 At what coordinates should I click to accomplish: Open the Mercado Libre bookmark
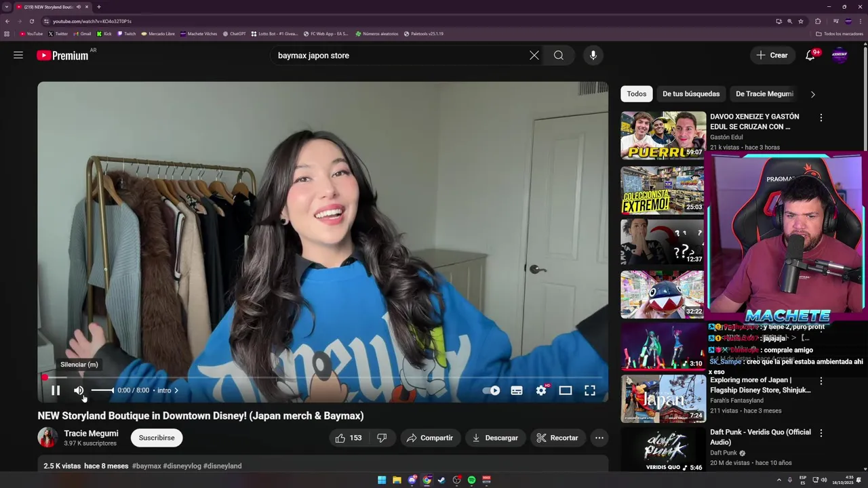(158, 34)
